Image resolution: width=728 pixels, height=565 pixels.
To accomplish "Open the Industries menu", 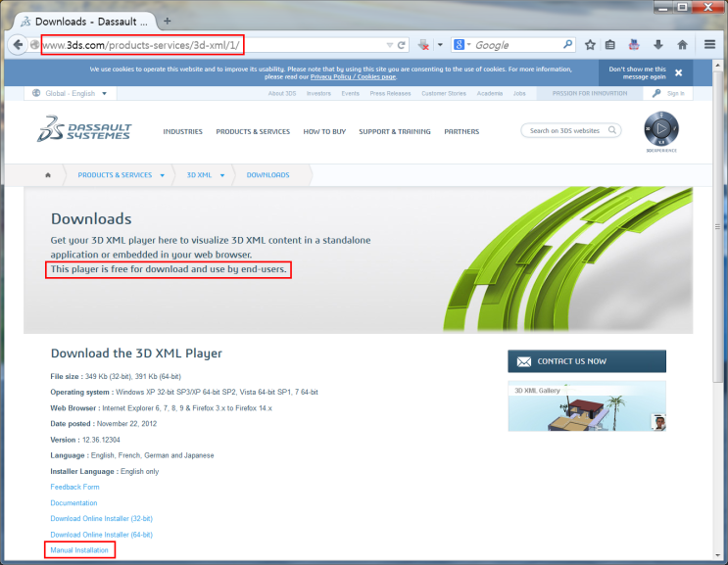I will [182, 132].
